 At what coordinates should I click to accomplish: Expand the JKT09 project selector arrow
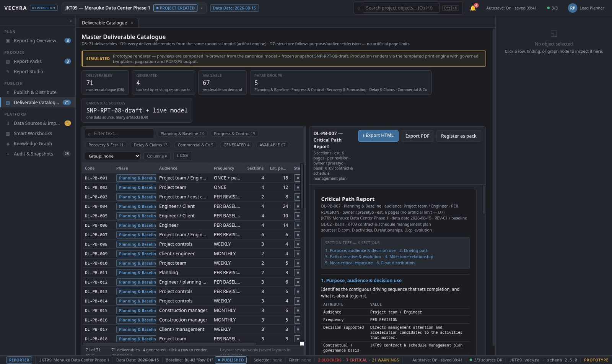coord(202,8)
